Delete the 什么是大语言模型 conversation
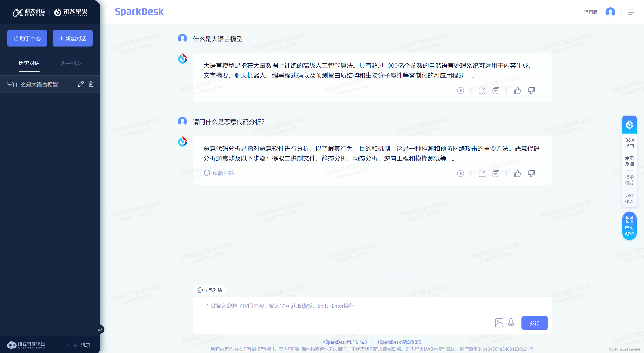This screenshot has width=644, height=353. point(91,84)
